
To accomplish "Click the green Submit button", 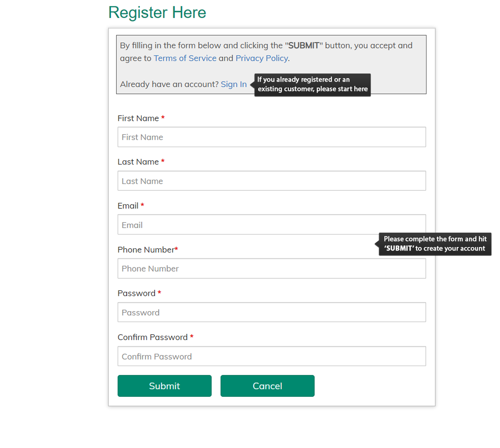I will pos(164,386).
